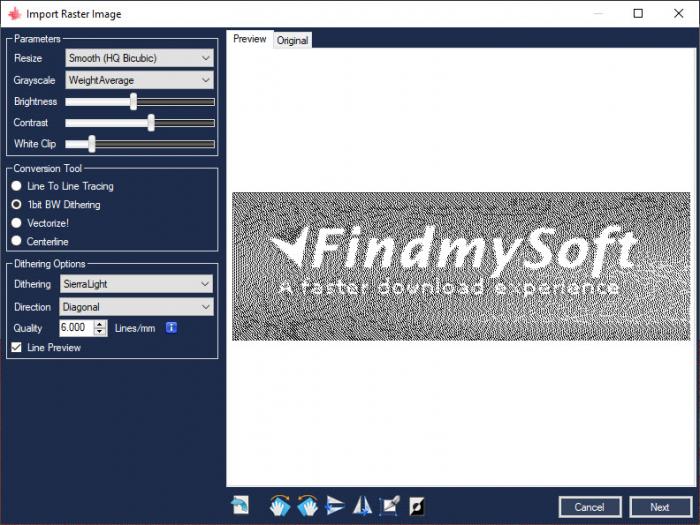Open the Direction dropdown
Image resolution: width=700 pixels, height=525 pixels.
pos(136,307)
